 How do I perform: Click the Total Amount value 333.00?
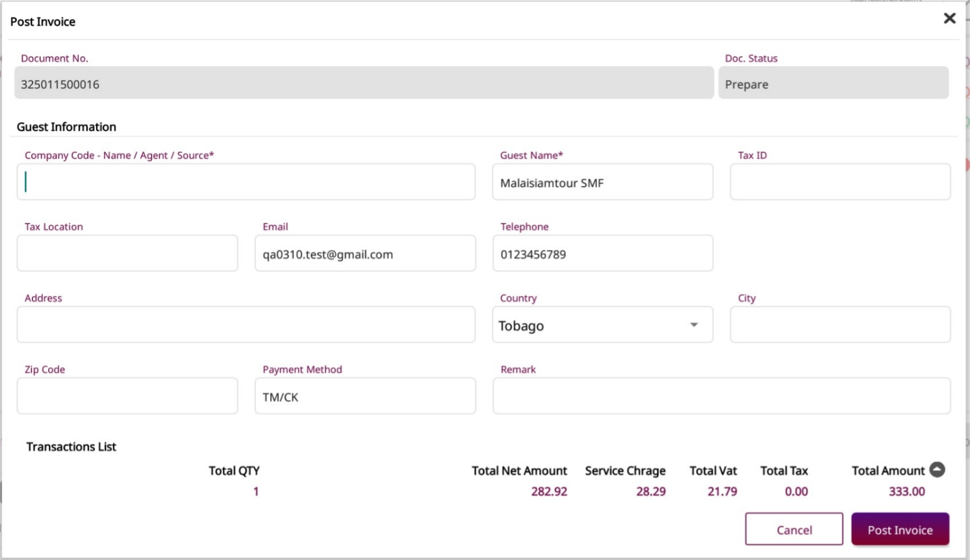pyautogui.click(x=906, y=491)
